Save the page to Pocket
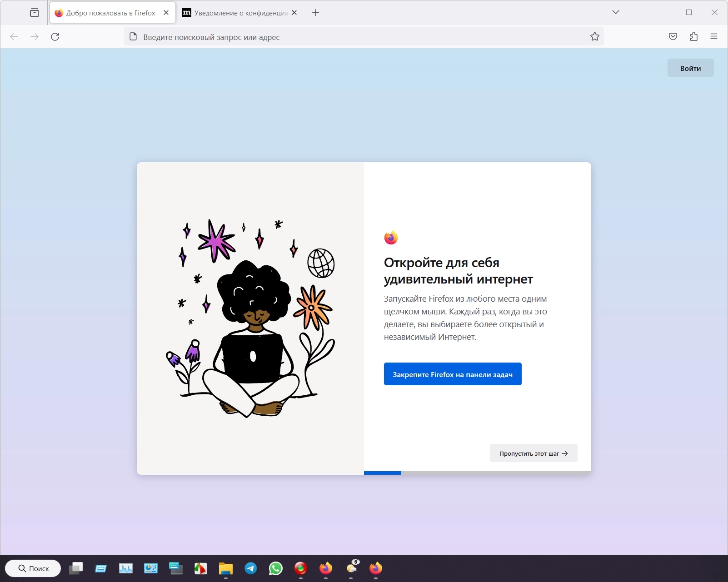The image size is (728, 582). click(x=673, y=37)
